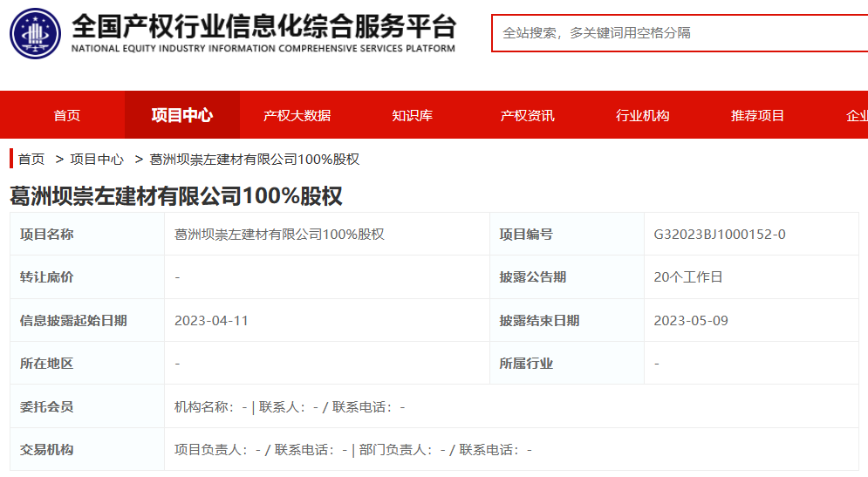This screenshot has width=868, height=477.
Task: Select project number G32023BJ1000152-0
Action: (720, 234)
